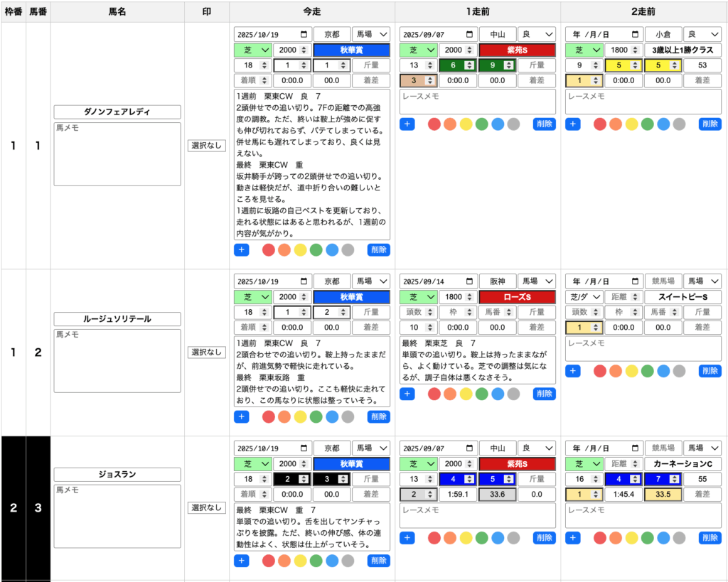Screen dimensions: 728x582
Task: Click the blue plus button under ダノンフェアレディ's 今走 memo
Action: tap(241, 249)
